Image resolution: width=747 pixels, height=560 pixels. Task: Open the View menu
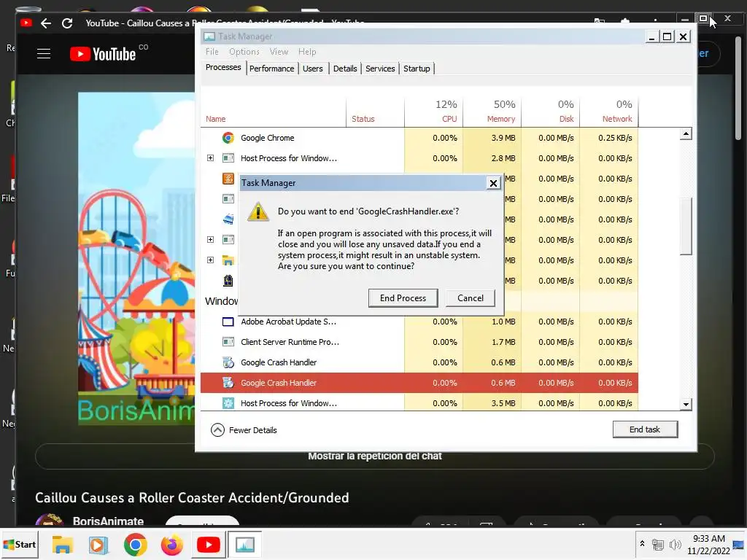(x=279, y=52)
